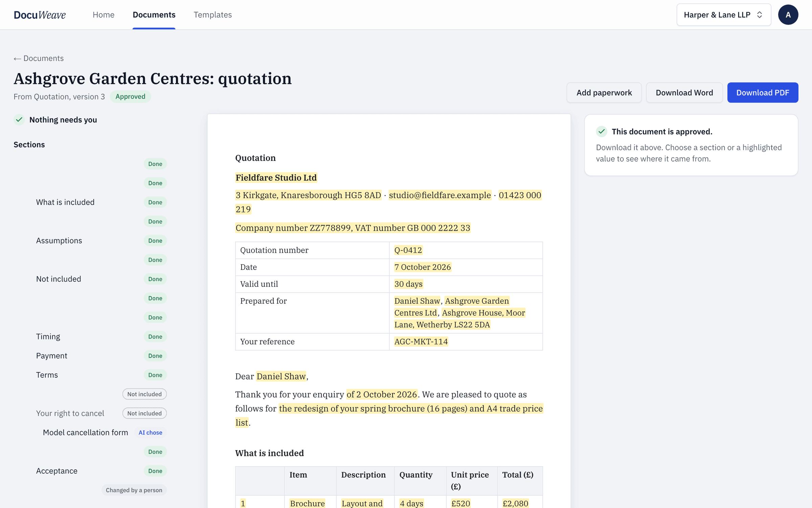The image size is (812, 508).
Task: Click the Download PDF button
Action: 763,92
